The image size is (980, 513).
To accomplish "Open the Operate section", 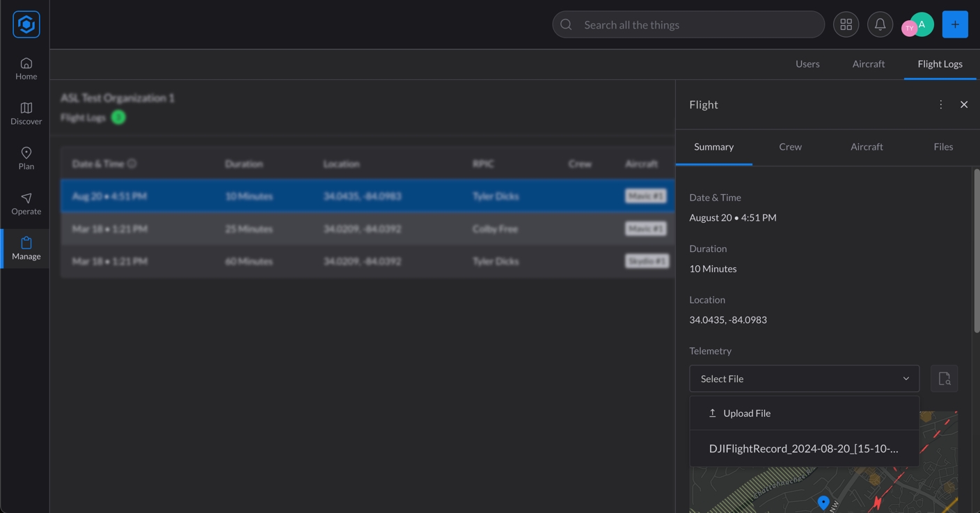I will pyautogui.click(x=26, y=203).
